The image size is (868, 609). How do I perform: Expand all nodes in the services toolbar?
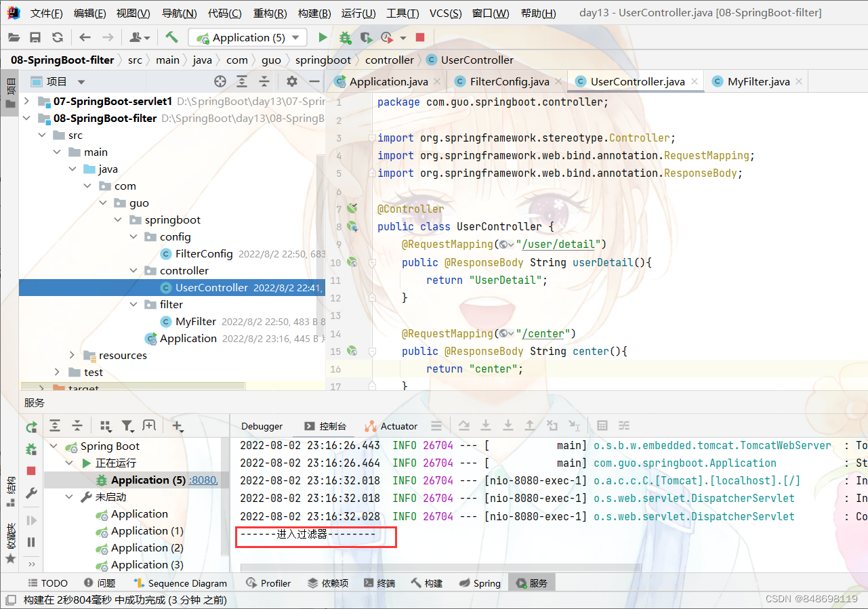tap(55, 425)
